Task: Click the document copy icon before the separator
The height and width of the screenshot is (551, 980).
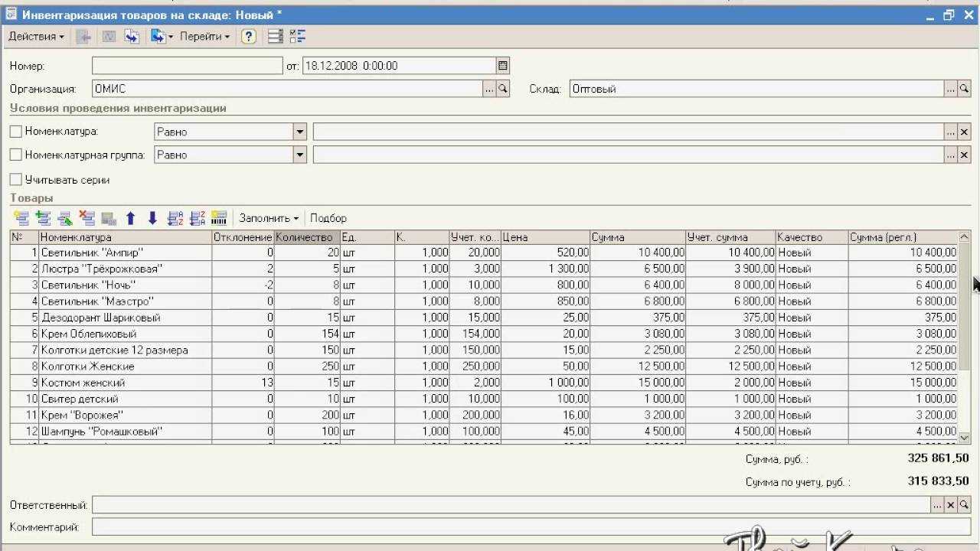Action: (x=132, y=36)
